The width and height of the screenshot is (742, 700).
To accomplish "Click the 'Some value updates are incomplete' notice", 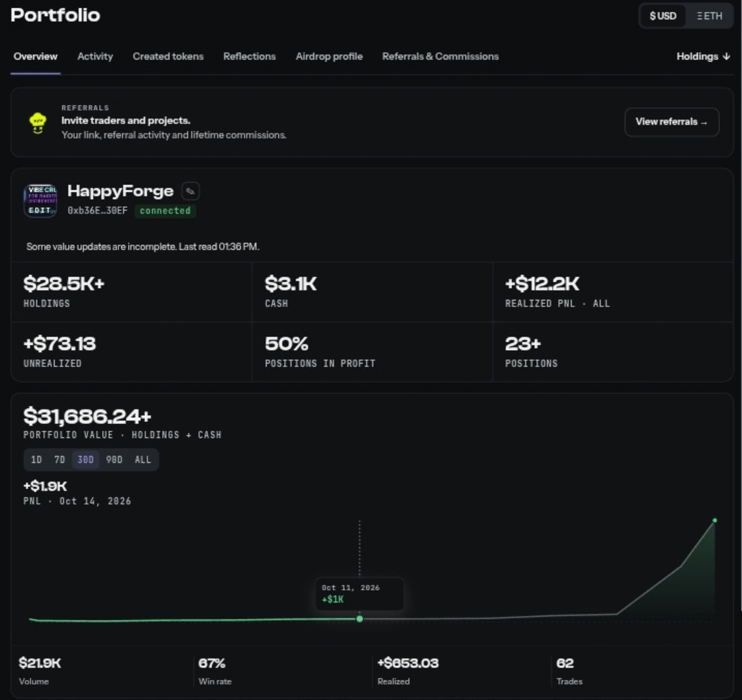I will click(x=143, y=247).
